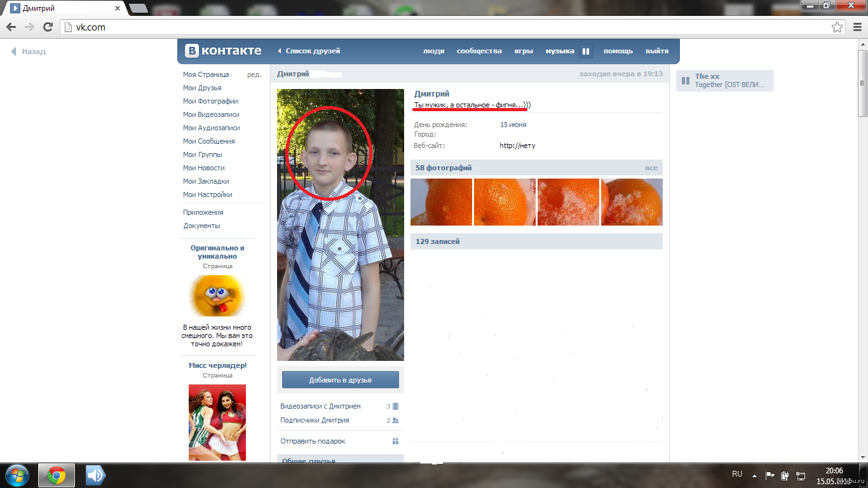Open Мои Сообщения
The width and height of the screenshot is (868, 488).
[x=209, y=141]
